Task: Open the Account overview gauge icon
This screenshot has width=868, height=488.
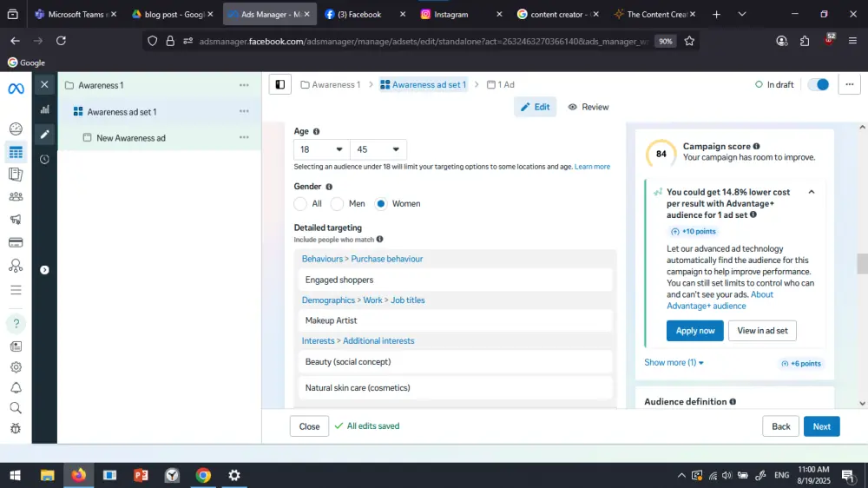Action: click(16, 129)
